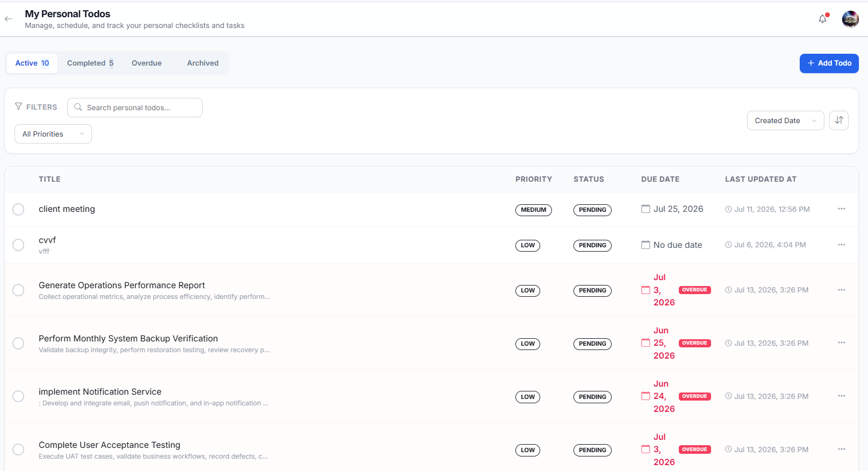Screen dimensions: 868x471
Task: Click the OVERDUE badge for implement Notification Service
Action: coord(695,396)
